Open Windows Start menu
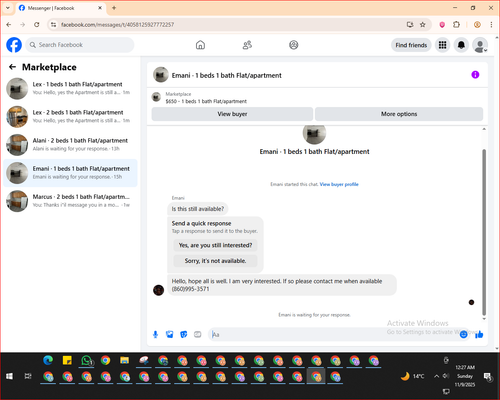 coord(9,376)
